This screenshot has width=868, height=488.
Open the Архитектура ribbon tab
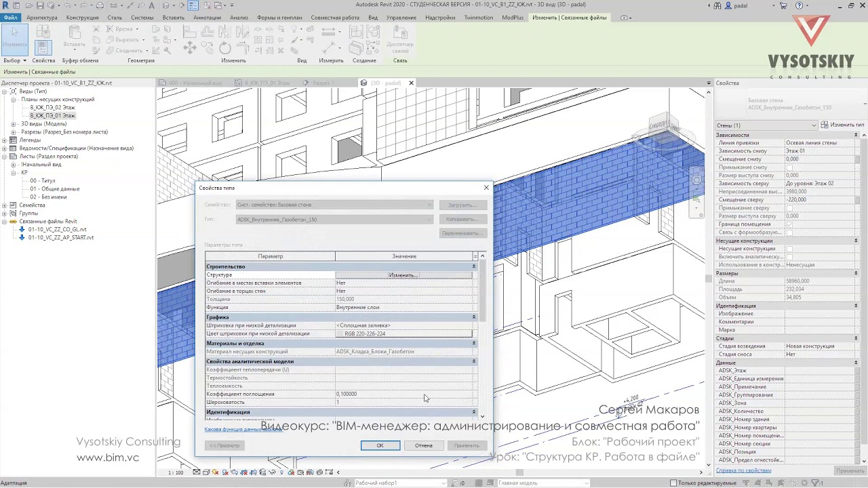(42, 18)
